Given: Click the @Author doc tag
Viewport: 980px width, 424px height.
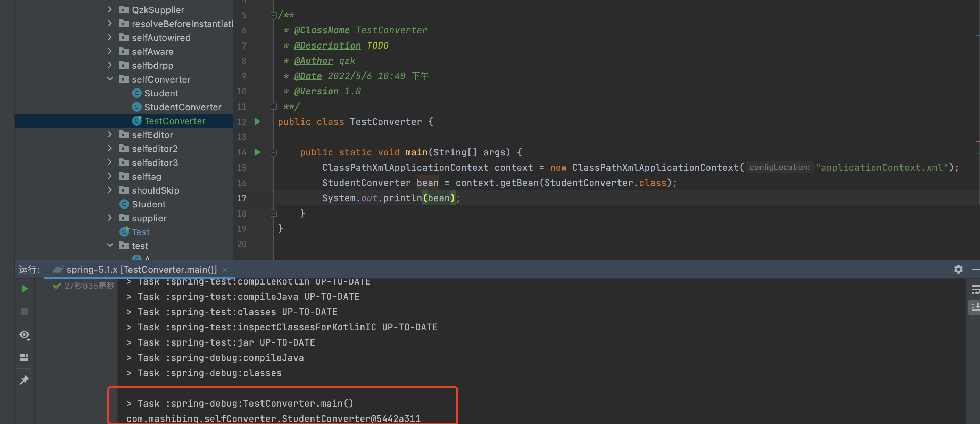Looking at the screenshot, I should 314,61.
